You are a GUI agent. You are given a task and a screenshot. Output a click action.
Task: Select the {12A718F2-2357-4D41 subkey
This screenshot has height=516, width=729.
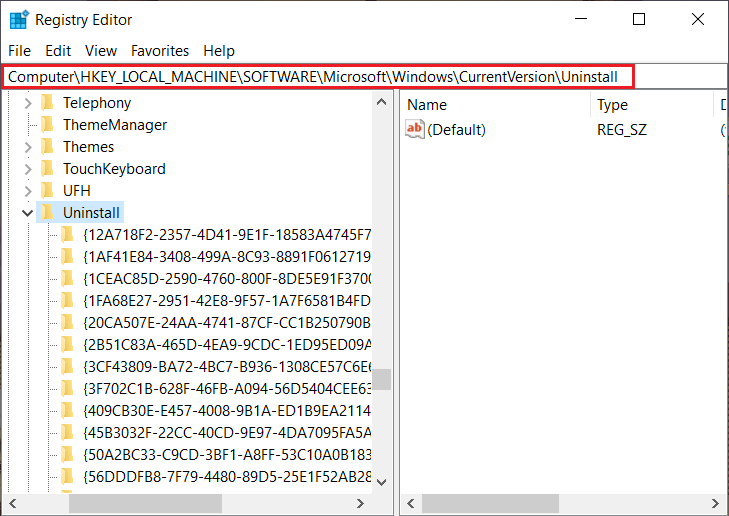pyautogui.click(x=227, y=235)
